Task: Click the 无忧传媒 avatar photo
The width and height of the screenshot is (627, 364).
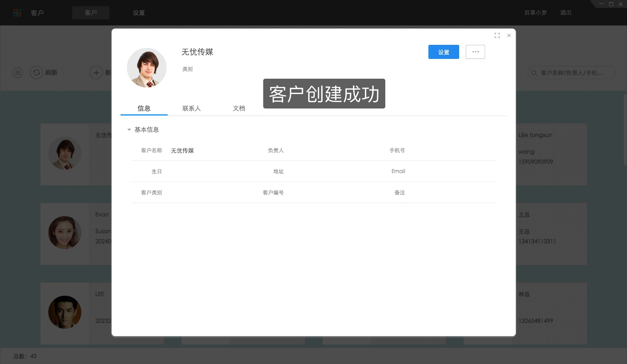Action: (x=147, y=68)
